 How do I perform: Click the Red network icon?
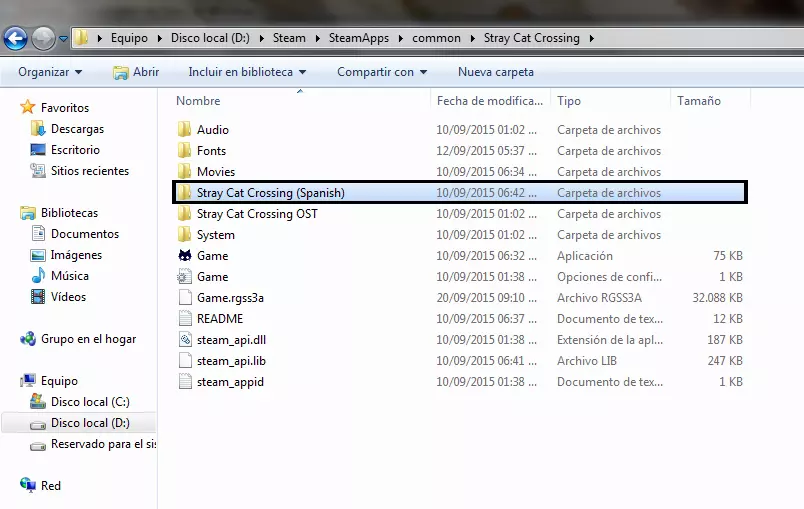(28, 484)
